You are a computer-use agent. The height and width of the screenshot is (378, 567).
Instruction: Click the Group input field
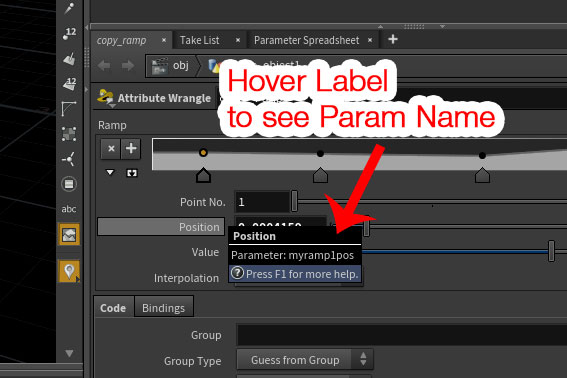coord(401,335)
